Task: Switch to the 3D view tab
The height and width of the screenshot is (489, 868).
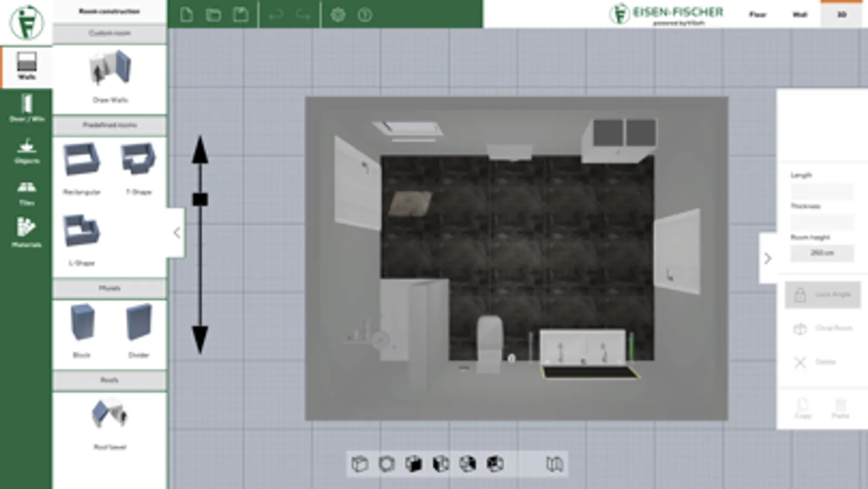Action: (841, 14)
